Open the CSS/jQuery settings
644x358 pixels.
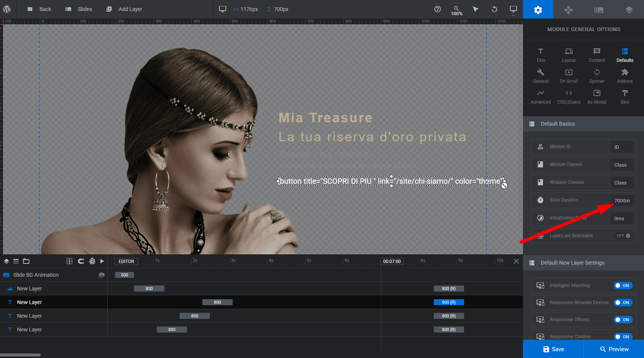point(568,97)
